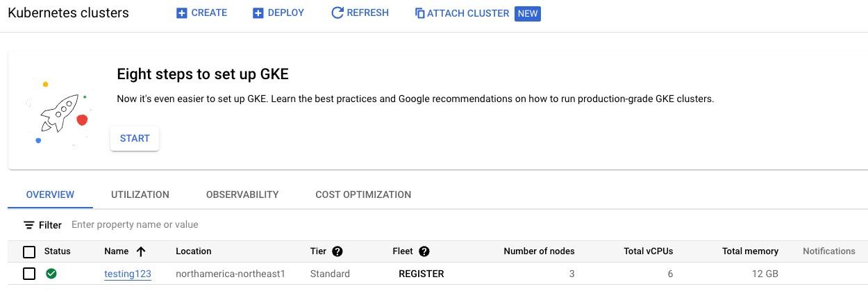The width and height of the screenshot is (868, 307).
Task: Open the Observability tab
Action: pyautogui.click(x=242, y=194)
